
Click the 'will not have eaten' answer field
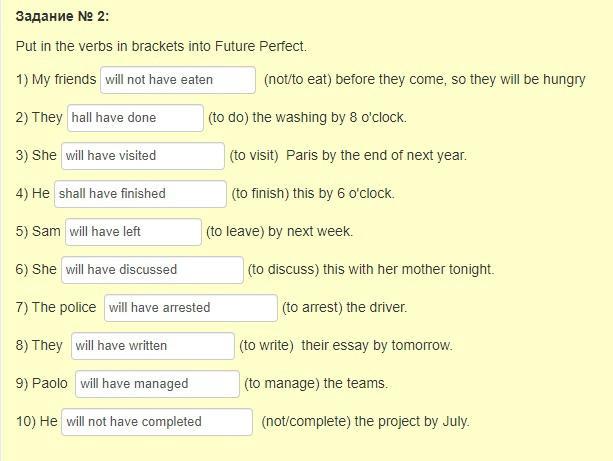pyautogui.click(x=178, y=80)
